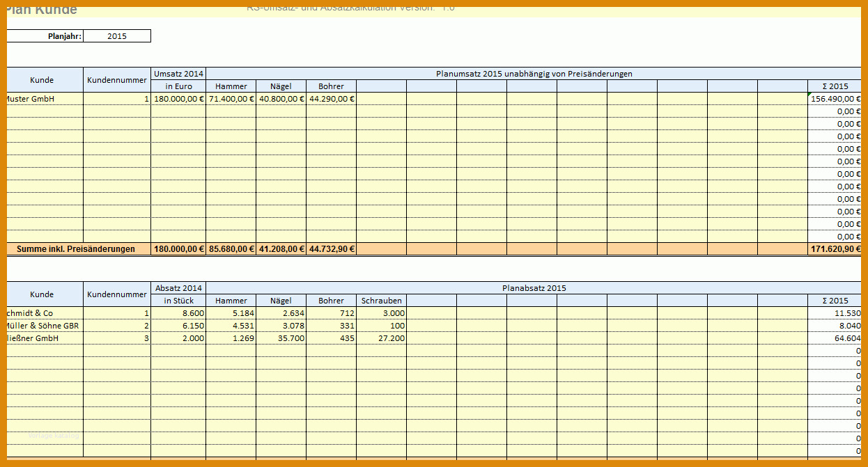Image resolution: width=868 pixels, height=467 pixels.
Task: Click the 'Schrauben' column header
Action: pos(382,300)
